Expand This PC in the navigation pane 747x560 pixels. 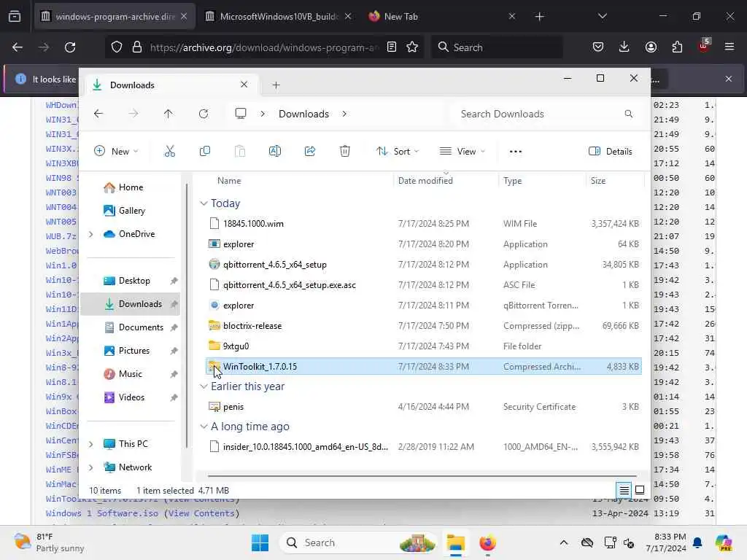pyautogui.click(x=91, y=444)
